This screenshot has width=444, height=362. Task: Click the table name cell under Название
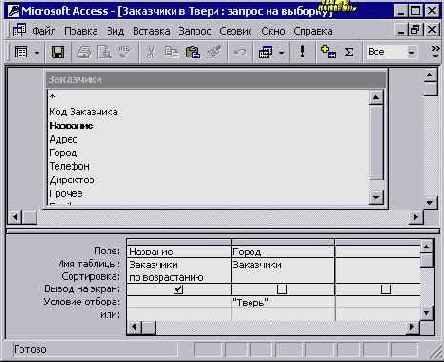point(179,265)
